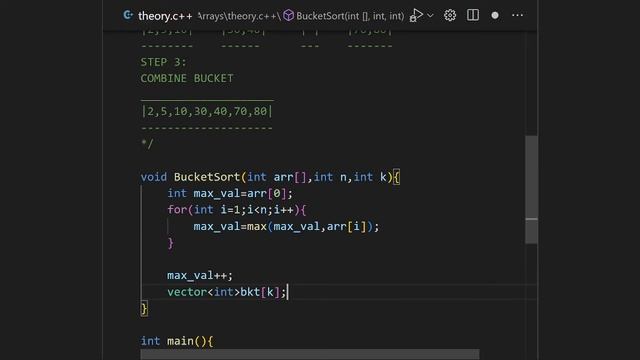
Task: Click the 'int main(){' line
Action: point(177,341)
